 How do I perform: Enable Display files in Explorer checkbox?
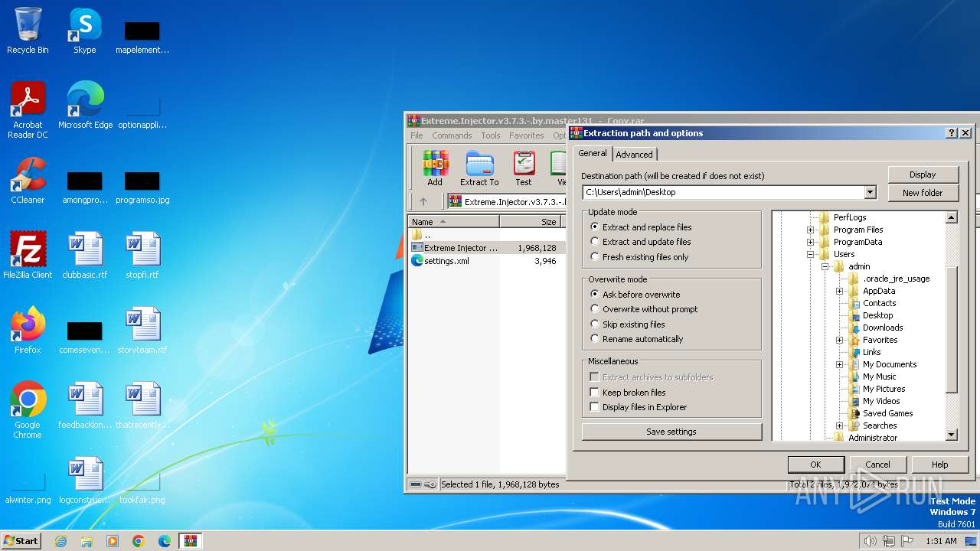click(x=594, y=407)
